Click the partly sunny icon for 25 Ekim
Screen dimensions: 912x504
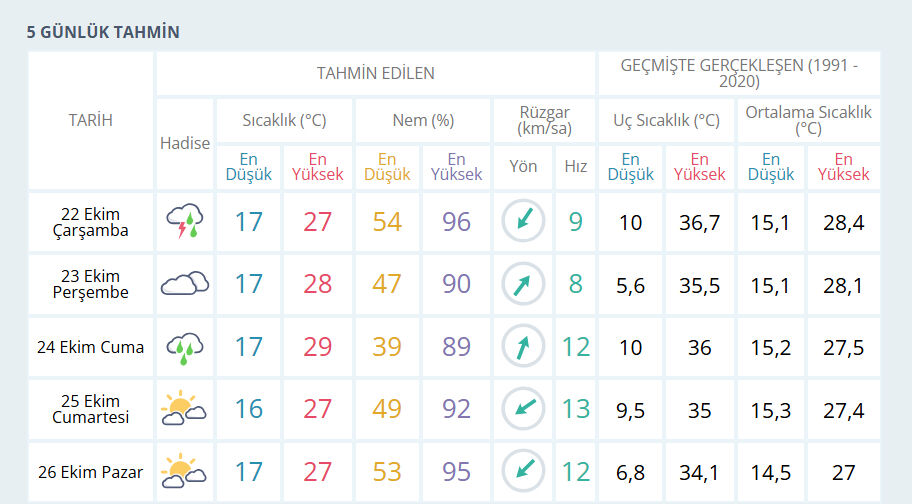[185, 409]
